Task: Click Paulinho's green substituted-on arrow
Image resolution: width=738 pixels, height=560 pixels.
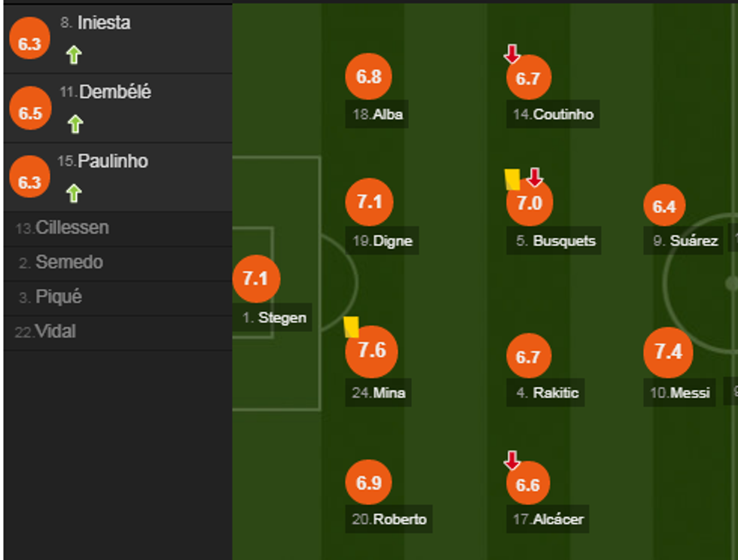Action: (73, 193)
